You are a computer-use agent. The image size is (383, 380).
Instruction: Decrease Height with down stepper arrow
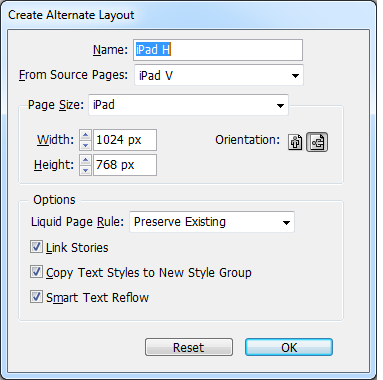[85, 170]
